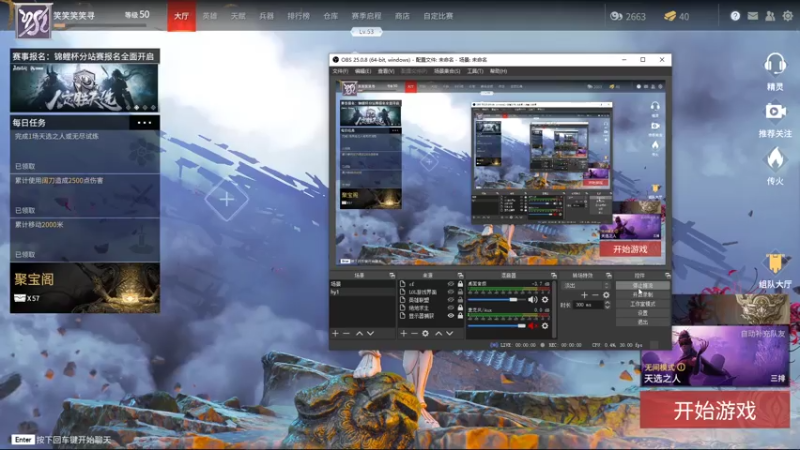Screen dimensions: 800x450
Task: Move source up in OBS sources panel
Action: pyautogui.click(x=438, y=333)
